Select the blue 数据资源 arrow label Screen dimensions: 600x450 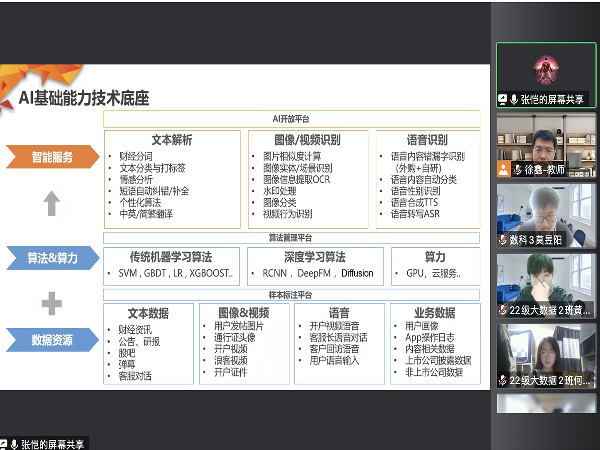click(x=51, y=340)
